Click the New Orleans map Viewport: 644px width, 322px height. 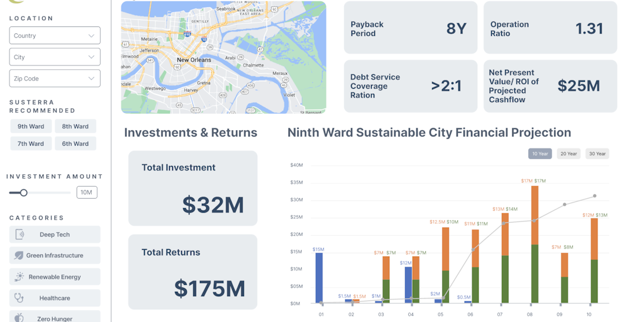pos(223,57)
